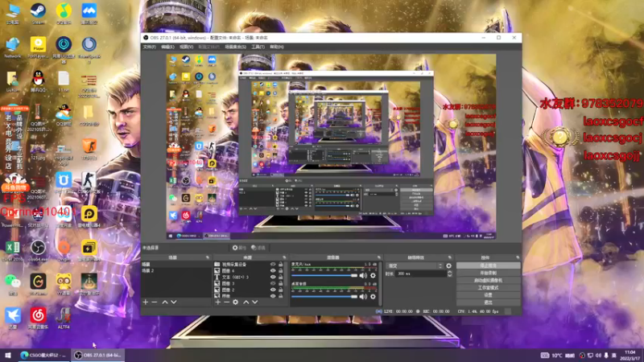644x362 pixels.
Task: Remove selected source with minus icon
Action: [x=226, y=302]
